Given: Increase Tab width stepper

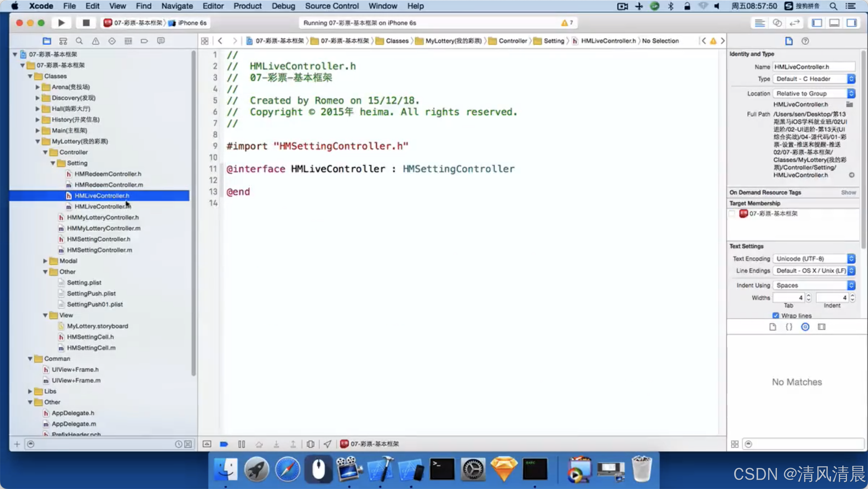Looking at the screenshot, I should tap(809, 295).
